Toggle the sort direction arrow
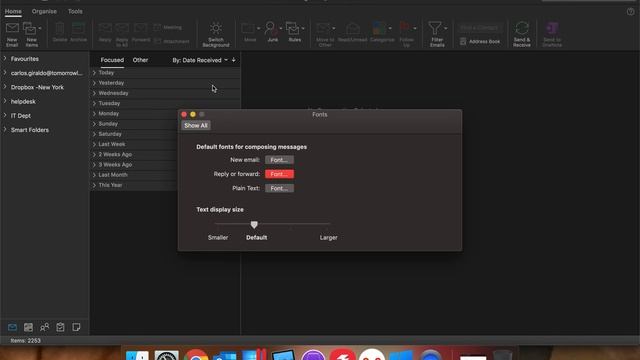The image size is (640, 360). pyautogui.click(x=233, y=60)
